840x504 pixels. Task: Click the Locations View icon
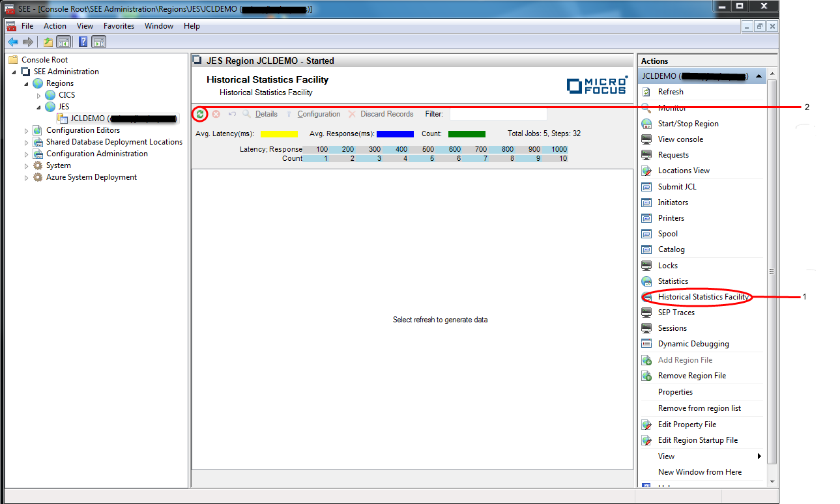[x=646, y=171]
